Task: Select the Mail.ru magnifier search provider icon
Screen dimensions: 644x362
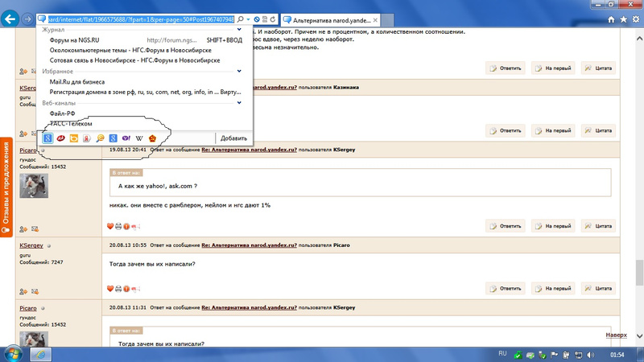Action: 100,138
